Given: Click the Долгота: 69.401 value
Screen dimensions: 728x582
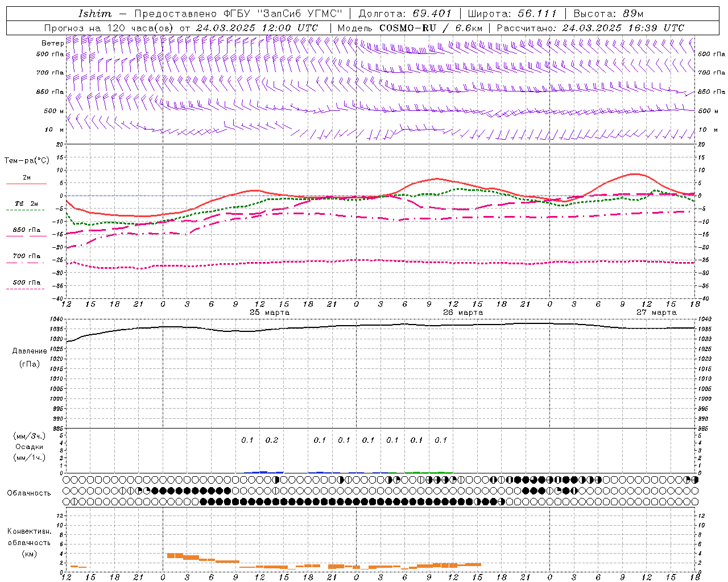Looking at the screenshot, I should (405, 14).
